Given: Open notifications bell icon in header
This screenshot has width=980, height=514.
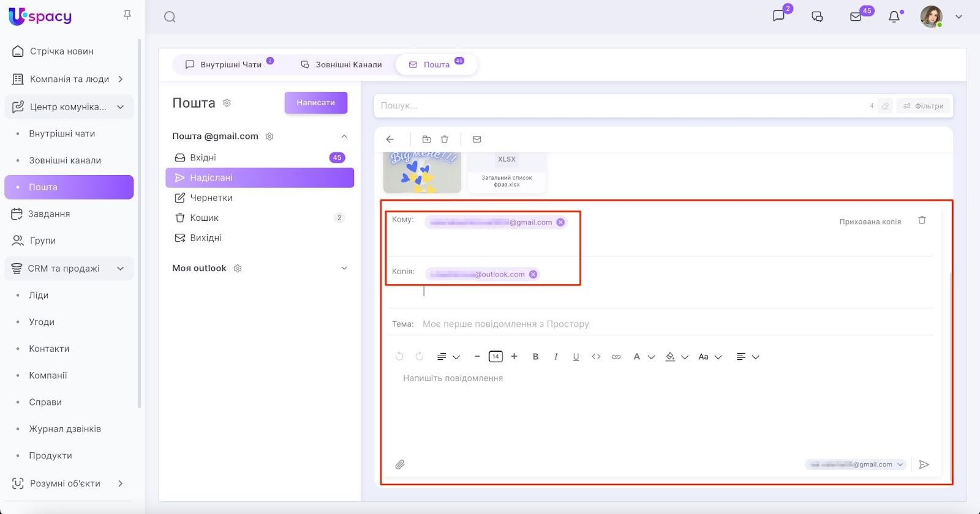Looking at the screenshot, I should coord(894,17).
